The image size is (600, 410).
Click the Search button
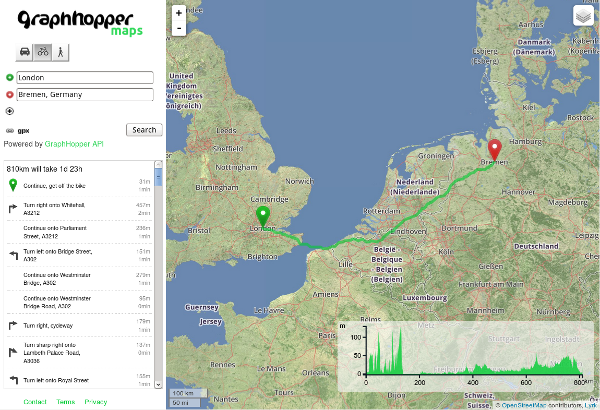pos(144,130)
